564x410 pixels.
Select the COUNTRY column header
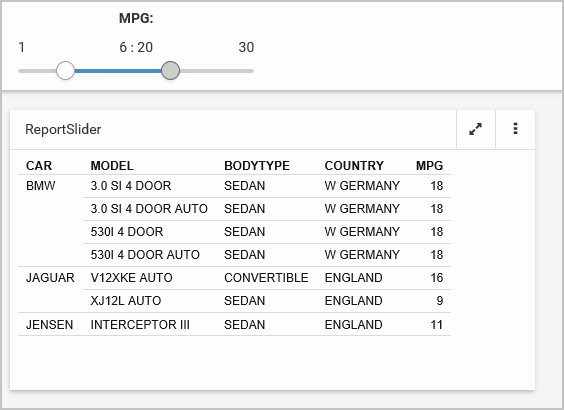(x=354, y=166)
